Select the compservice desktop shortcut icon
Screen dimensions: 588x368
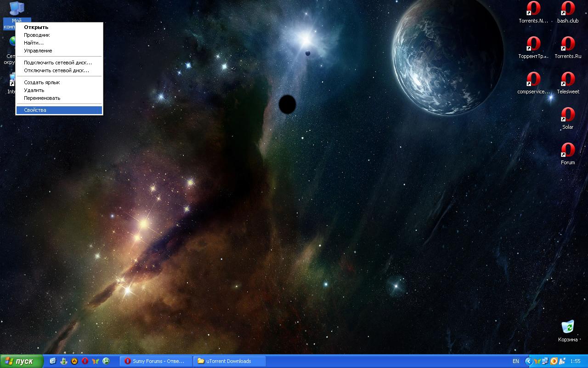tap(533, 80)
